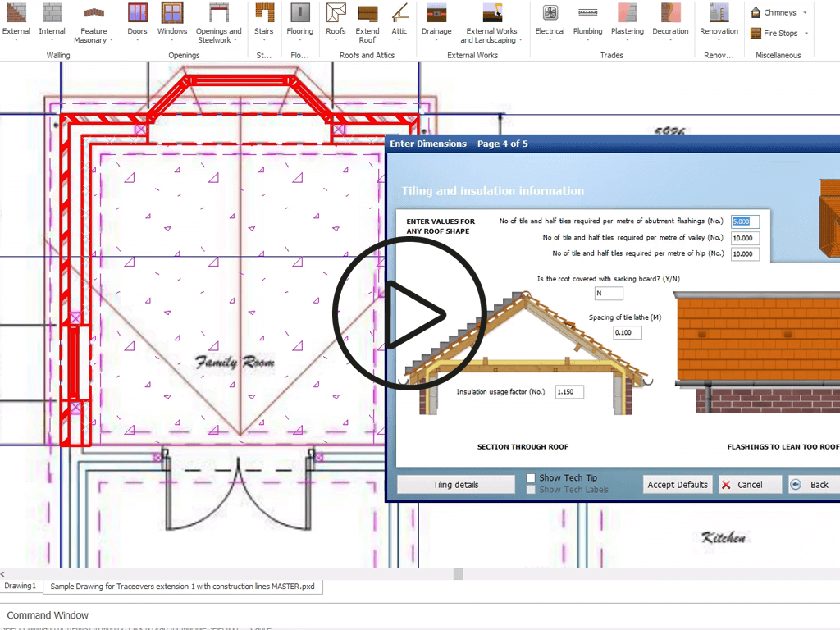Expand Openings and Steelwork dropdown arrow
Screen dimensions: 840x630
235,40
